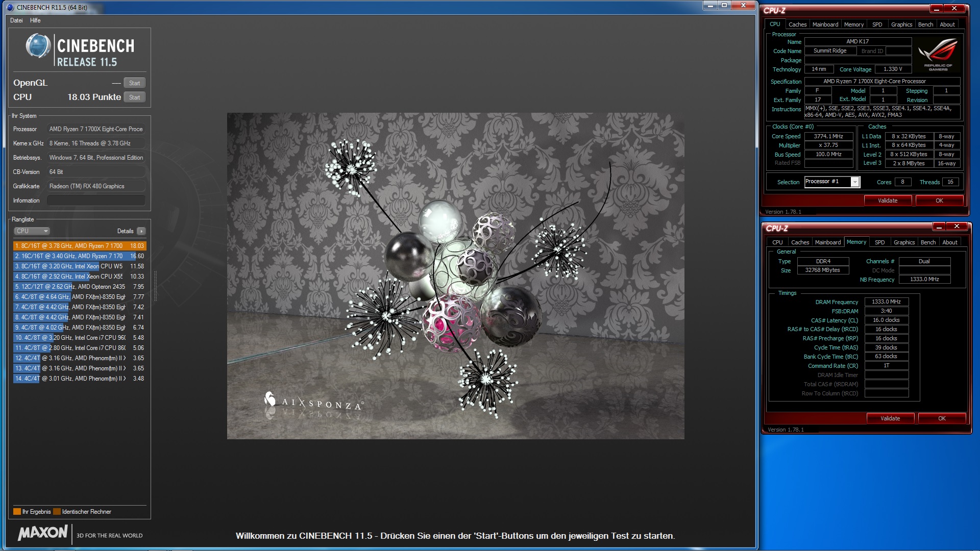
Task: Select ranking row 2 with score 16.60
Action: tap(80, 256)
